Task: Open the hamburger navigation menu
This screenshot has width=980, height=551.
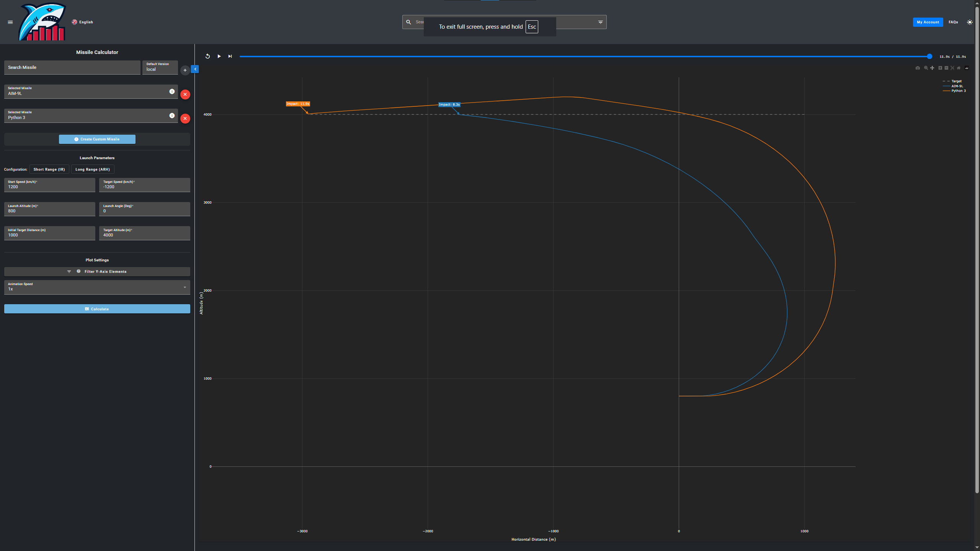Action: [10, 22]
